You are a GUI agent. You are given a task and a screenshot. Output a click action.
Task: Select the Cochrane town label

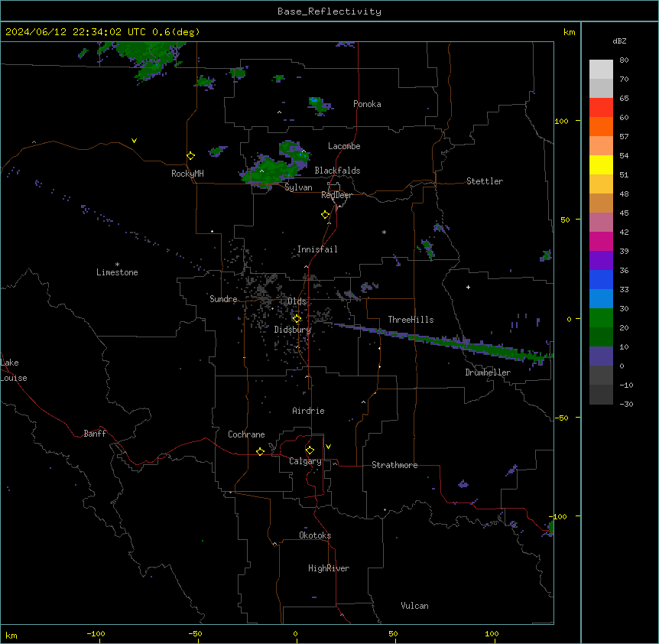pos(246,434)
